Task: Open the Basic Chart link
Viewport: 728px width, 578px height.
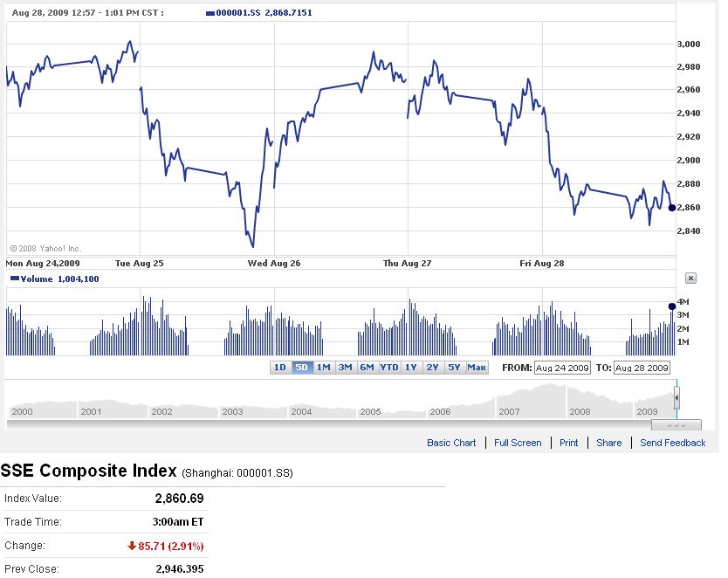Action: tap(451, 443)
